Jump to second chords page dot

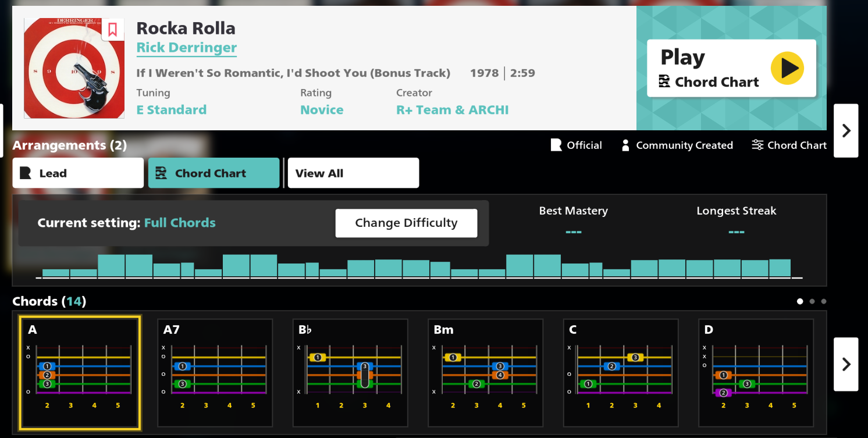(812, 301)
